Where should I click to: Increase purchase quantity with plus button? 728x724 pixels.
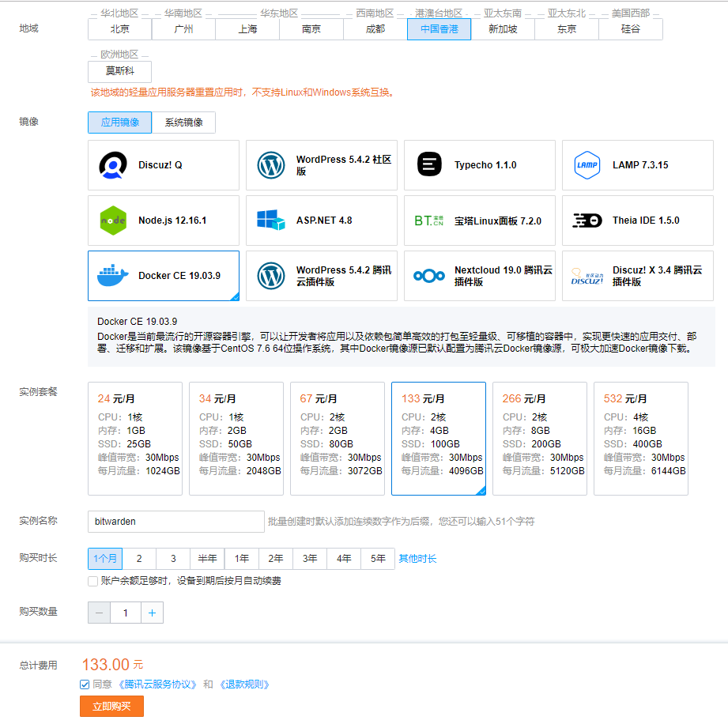coord(153,613)
